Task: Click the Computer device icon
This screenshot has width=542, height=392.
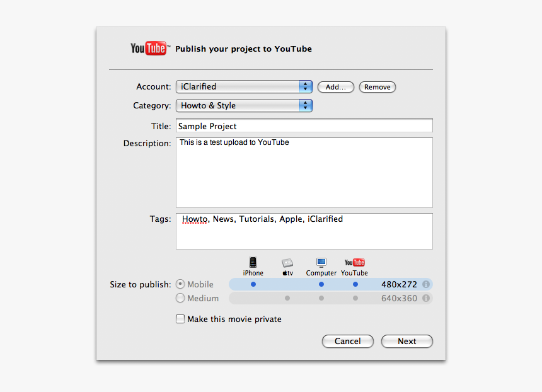Action: click(321, 263)
